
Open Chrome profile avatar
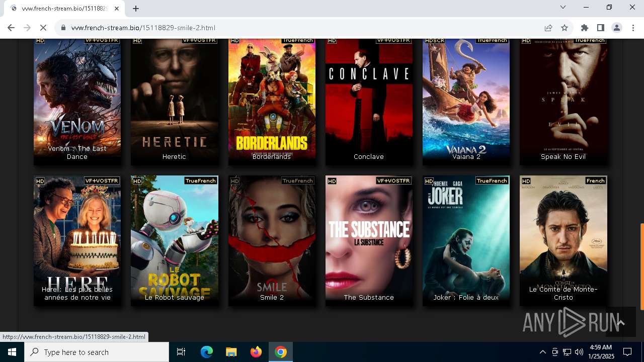(616, 28)
